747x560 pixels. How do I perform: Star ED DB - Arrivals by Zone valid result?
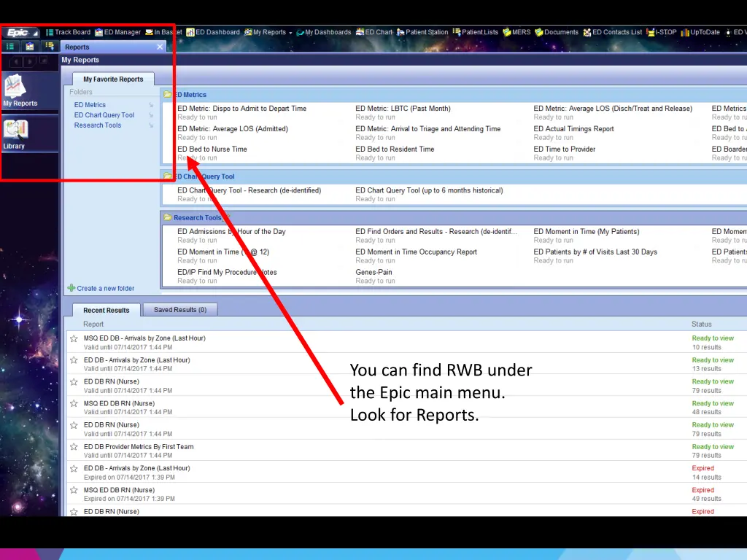(74, 360)
